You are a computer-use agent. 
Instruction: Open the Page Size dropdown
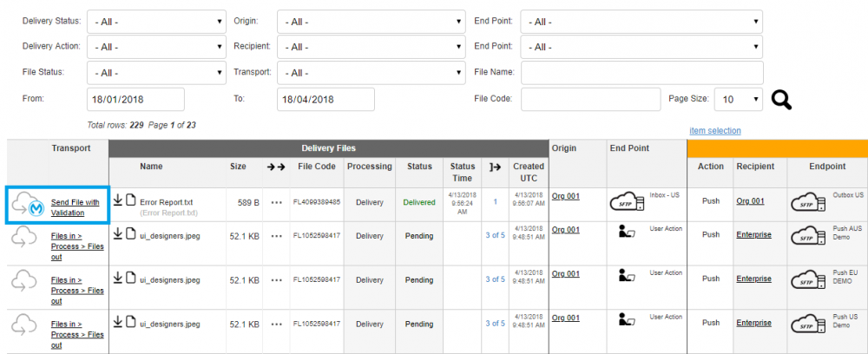(x=739, y=100)
